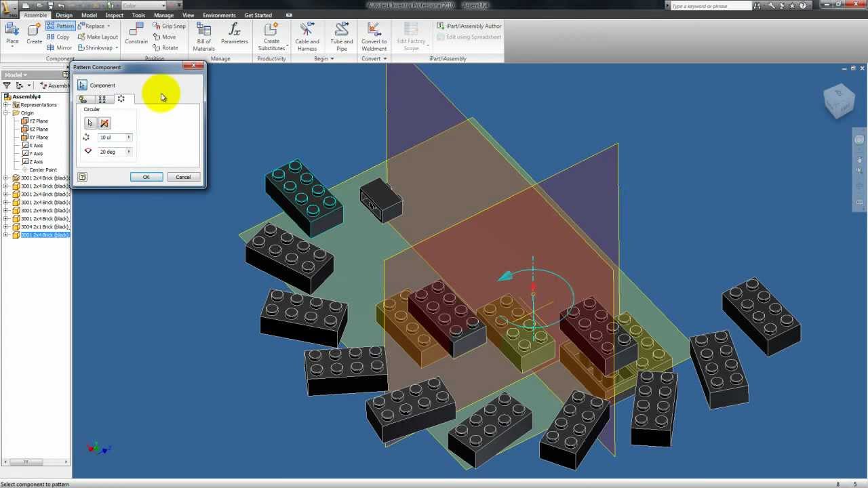Open the count field arrow flyout
This screenshot has width=868, height=488.
[129, 138]
